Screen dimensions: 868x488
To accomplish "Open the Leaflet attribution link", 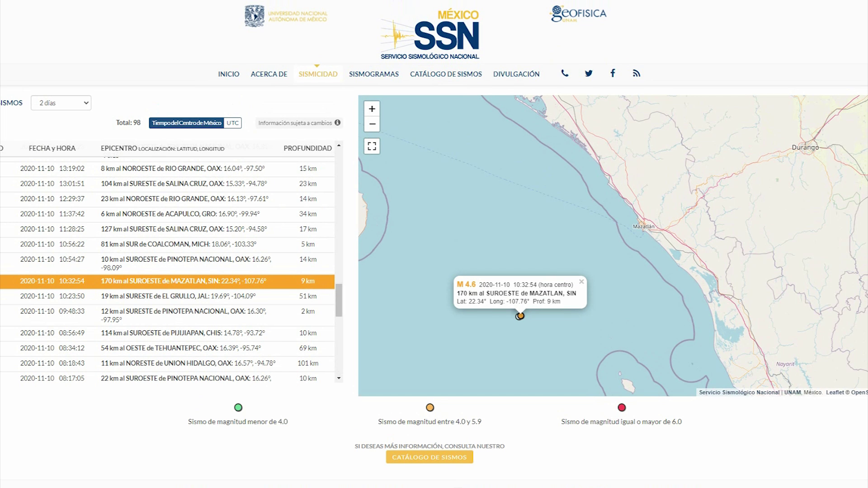I will [835, 392].
